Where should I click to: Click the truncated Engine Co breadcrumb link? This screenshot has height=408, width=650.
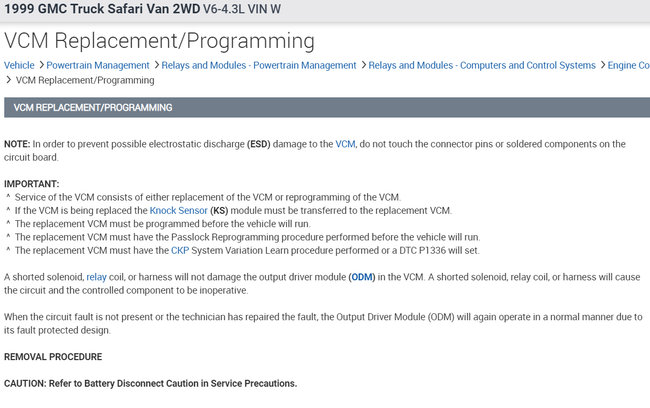(628, 65)
